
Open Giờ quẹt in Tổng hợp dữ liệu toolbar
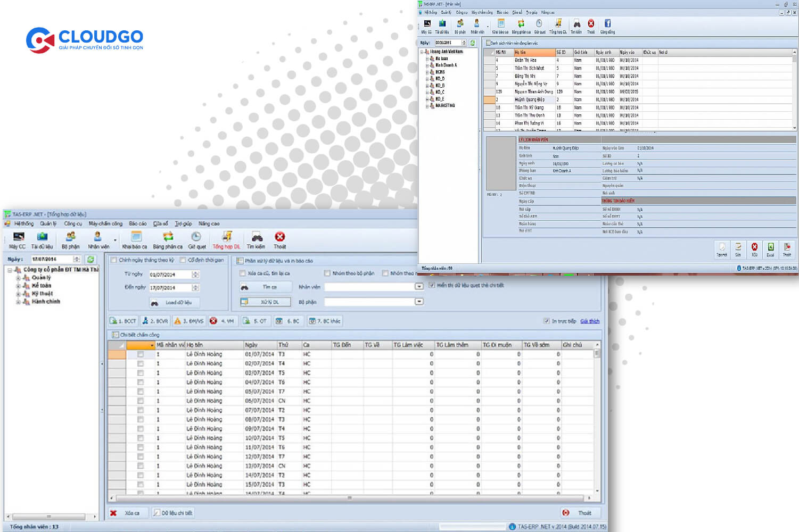click(196, 240)
